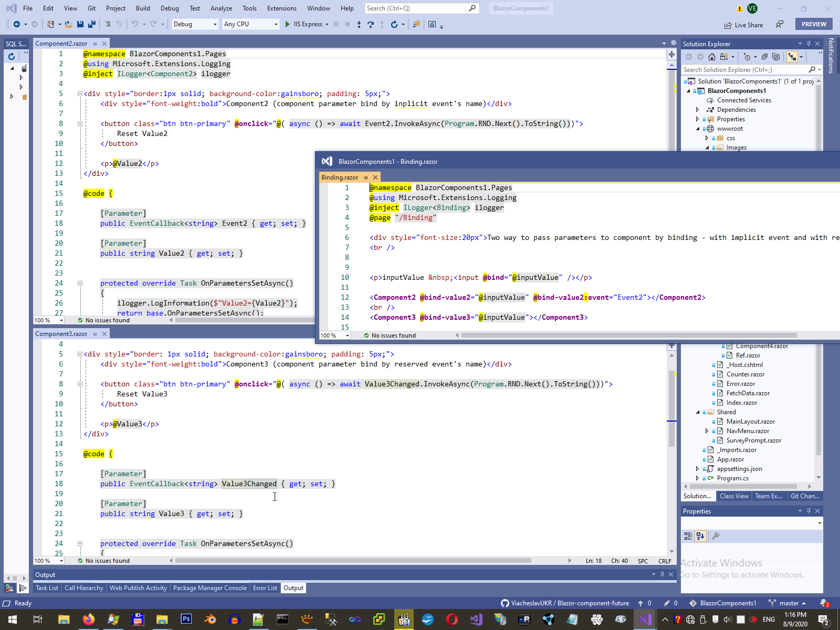Open the Build menu

[143, 8]
